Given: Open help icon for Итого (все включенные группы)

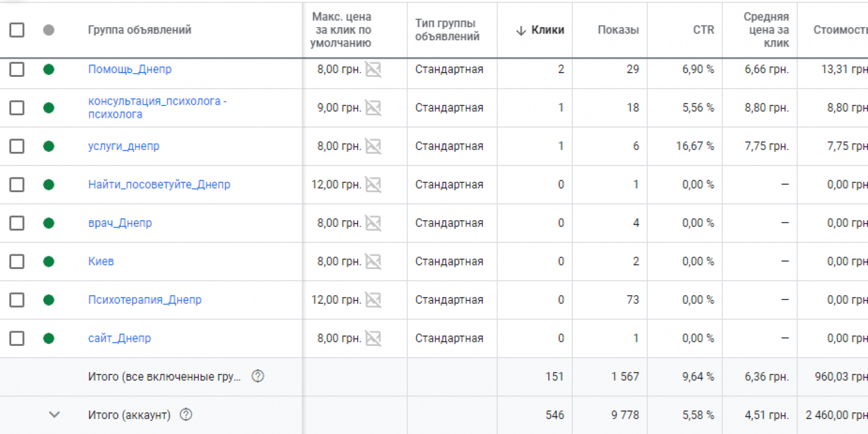Looking at the screenshot, I should pyautogui.click(x=258, y=376).
